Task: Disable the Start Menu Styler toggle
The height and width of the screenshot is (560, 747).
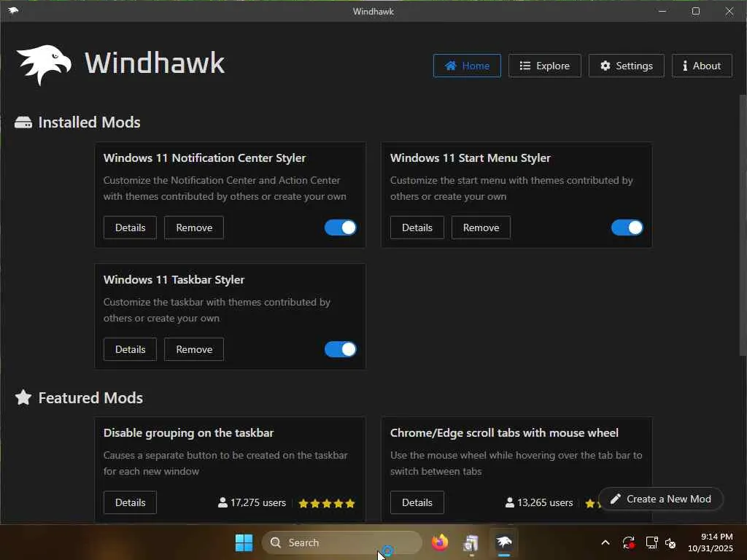Action: (x=627, y=227)
